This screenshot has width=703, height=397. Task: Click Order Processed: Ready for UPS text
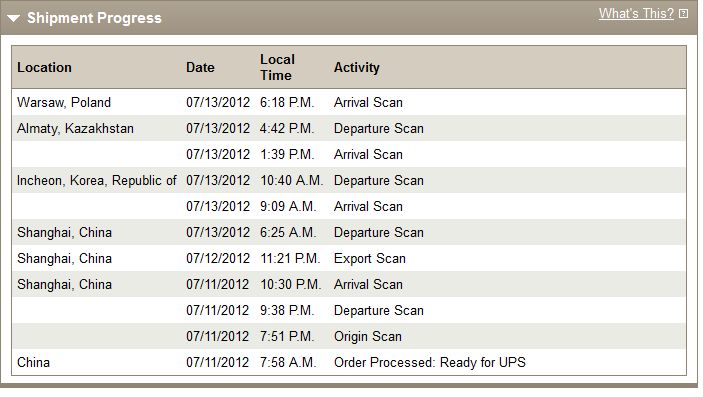pos(430,362)
